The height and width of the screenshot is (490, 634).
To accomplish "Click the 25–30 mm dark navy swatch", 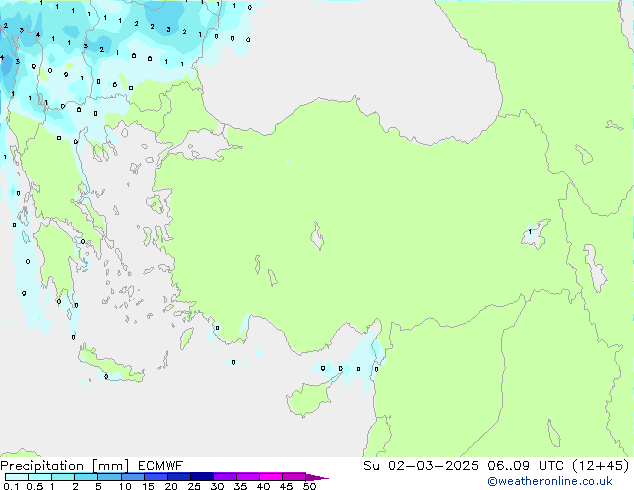I will pyautogui.click(x=202, y=477).
